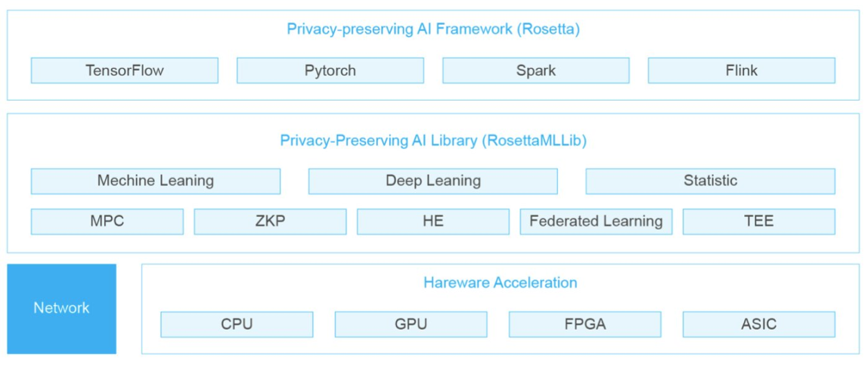Select the Pytorch box
Viewport: 868px width, 367px height.
[330, 70]
